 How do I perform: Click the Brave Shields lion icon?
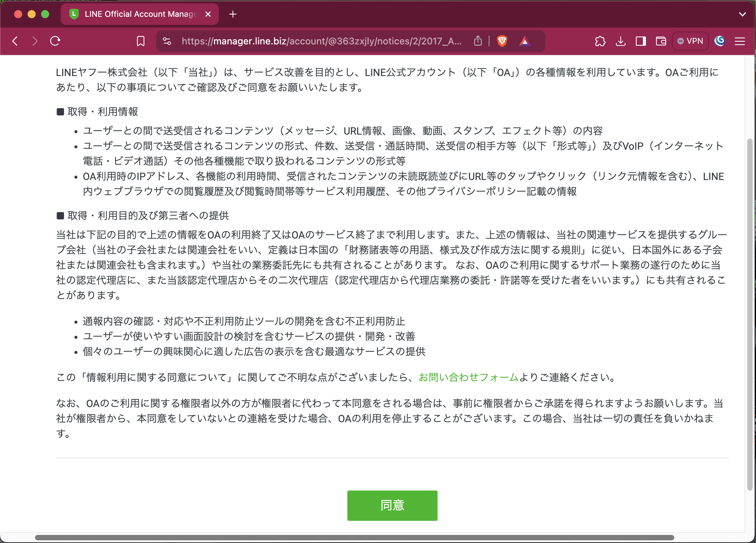coord(502,41)
